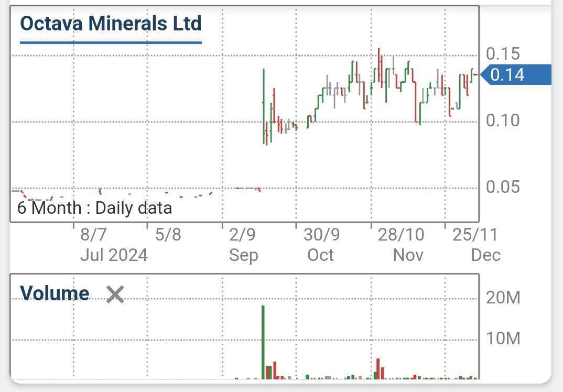Image resolution: width=563 pixels, height=392 pixels.
Task: Click the tall green September volume spike
Action: (264, 341)
